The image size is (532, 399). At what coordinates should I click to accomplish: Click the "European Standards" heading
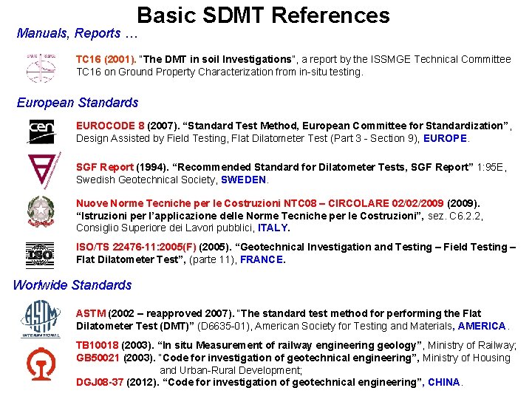click(78, 103)
